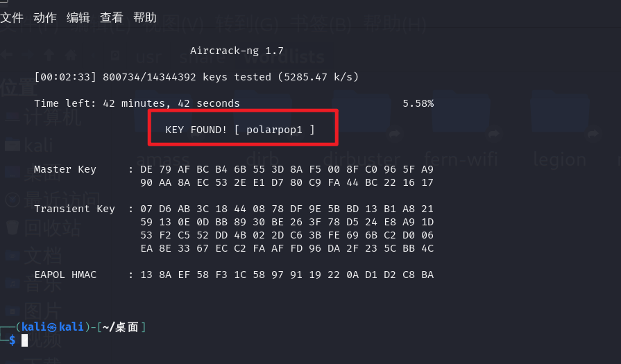Click the cracked key text polarpop1
The height and width of the screenshot is (364, 621).
(275, 130)
